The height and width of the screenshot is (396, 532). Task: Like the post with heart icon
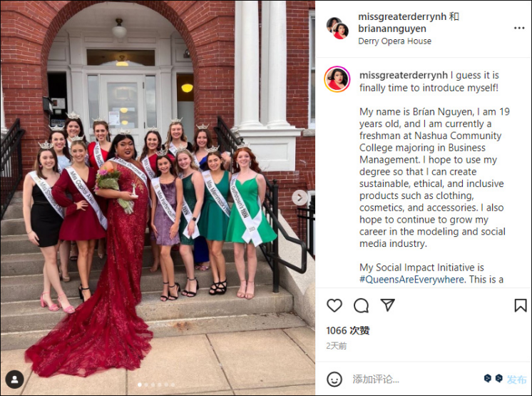tap(334, 305)
